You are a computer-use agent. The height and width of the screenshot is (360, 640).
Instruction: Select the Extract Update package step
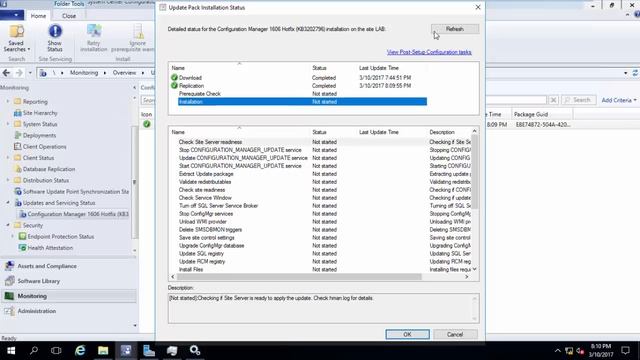pyautogui.click(x=206, y=174)
